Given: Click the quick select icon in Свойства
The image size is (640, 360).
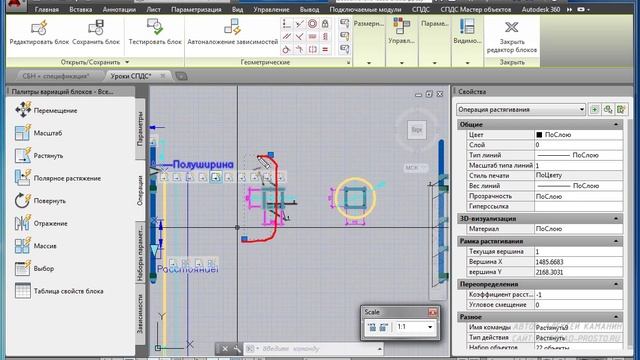Looking at the screenshot, I should 621,109.
